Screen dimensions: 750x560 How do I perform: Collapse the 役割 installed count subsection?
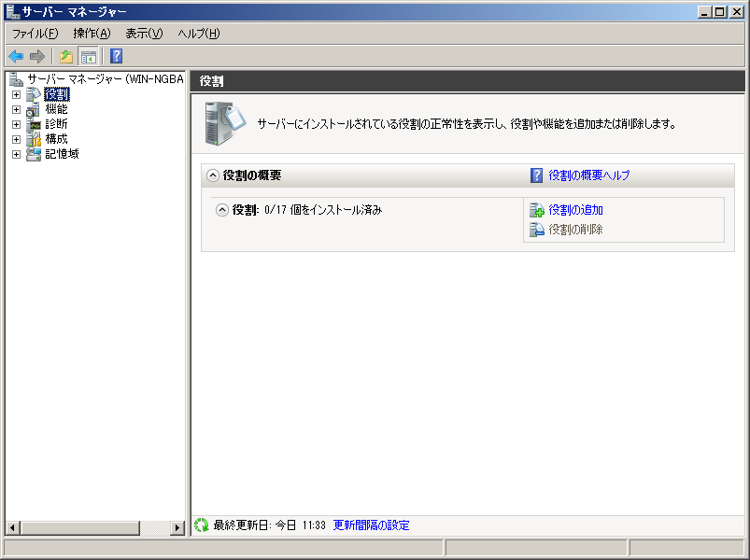click(222, 210)
